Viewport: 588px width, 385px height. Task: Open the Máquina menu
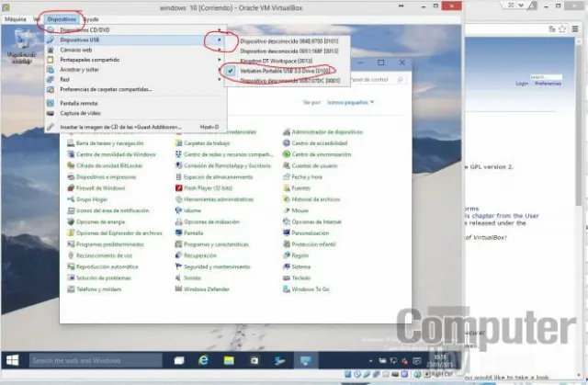click(x=16, y=18)
